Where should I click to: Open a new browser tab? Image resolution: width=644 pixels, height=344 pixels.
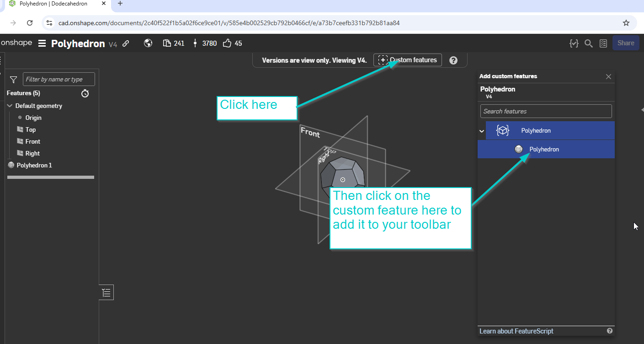point(120,4)
